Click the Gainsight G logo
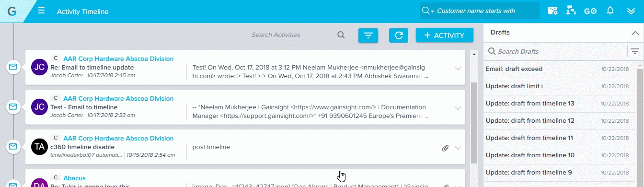The height and width of the screenshot is (187, 644). coord(12,12)
